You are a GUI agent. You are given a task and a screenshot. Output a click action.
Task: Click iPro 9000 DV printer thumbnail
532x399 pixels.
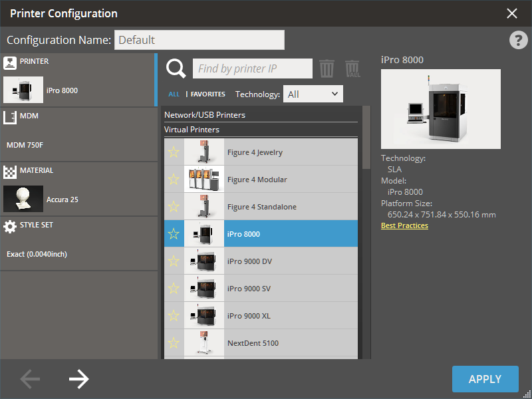pyautogui.click(x=204, y=261)
